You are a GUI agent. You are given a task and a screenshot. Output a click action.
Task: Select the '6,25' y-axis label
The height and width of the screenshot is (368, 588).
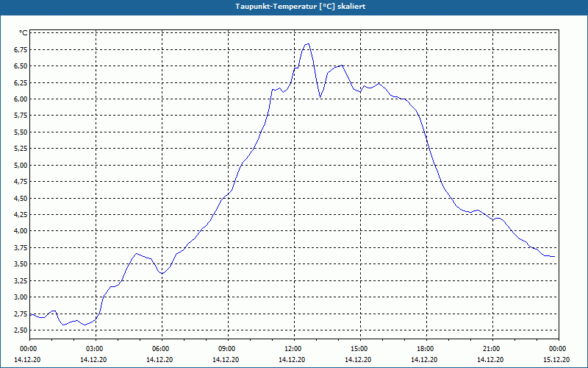click(21, 82)
